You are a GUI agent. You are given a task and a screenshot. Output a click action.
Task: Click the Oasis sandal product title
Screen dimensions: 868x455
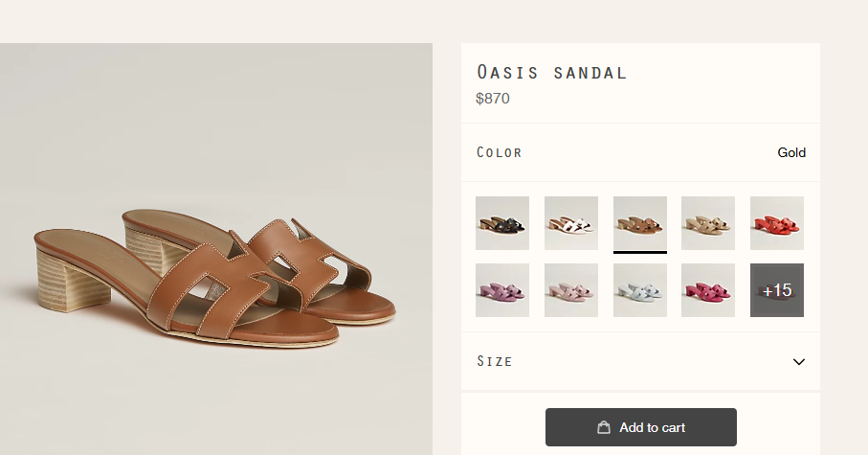[552, 73]
